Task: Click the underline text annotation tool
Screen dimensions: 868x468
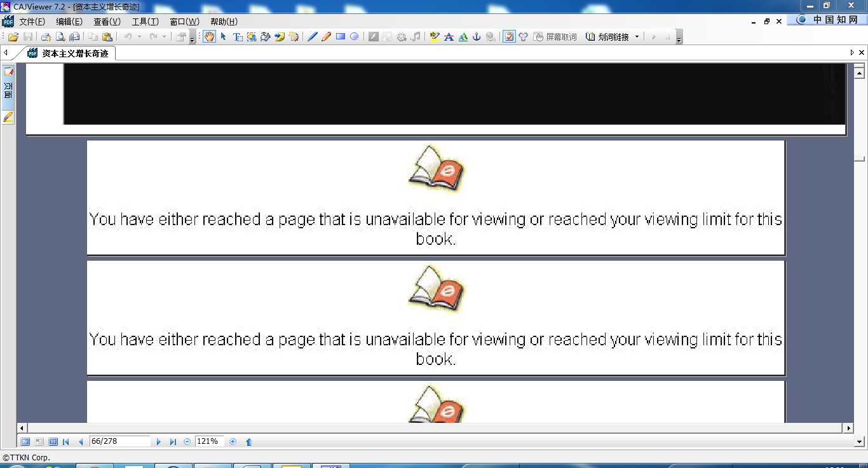Action: 463,37
